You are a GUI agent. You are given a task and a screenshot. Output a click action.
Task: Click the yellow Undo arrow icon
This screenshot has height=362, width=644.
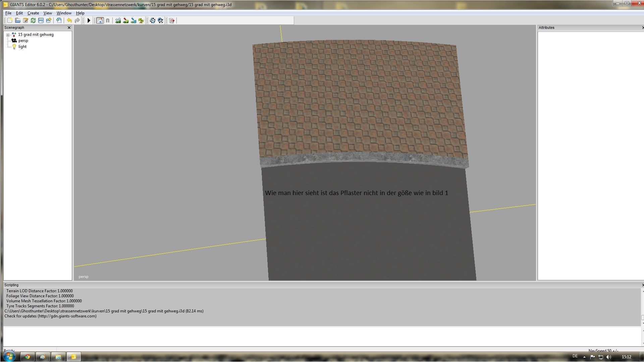(69, 20)
